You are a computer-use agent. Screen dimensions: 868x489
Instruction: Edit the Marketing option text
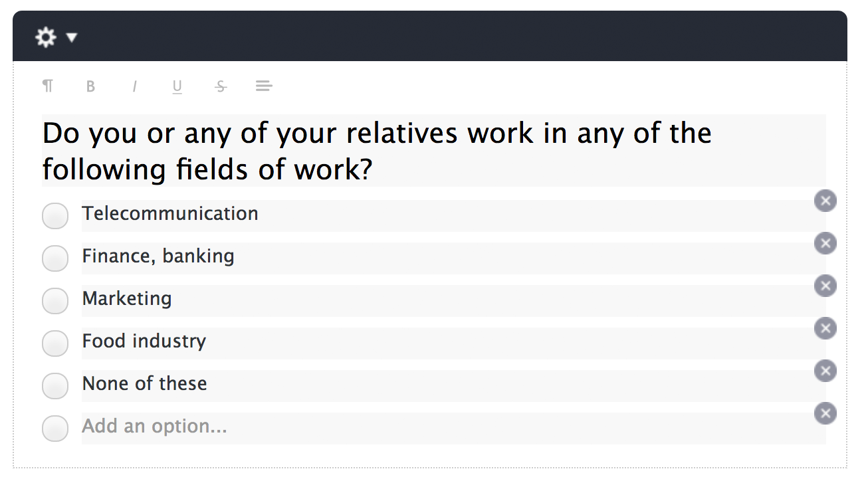pos(453,301)
